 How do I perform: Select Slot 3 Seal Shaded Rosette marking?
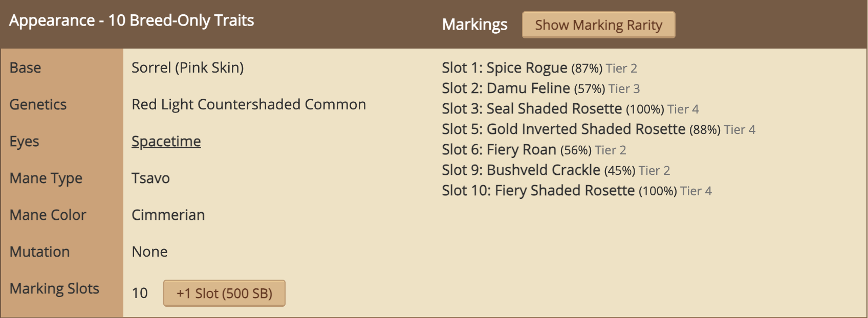570,108
